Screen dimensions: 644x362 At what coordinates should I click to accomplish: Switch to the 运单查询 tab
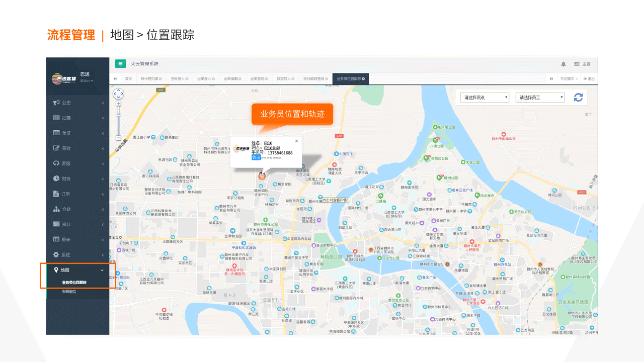coord(259,79)
